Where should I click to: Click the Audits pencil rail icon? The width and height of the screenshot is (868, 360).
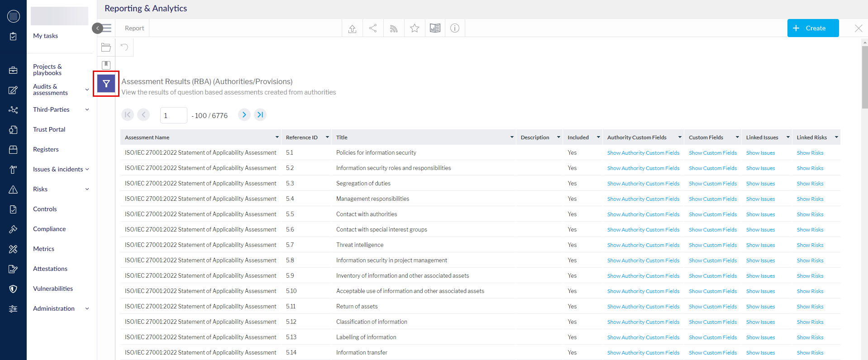(x=13, y=90)
